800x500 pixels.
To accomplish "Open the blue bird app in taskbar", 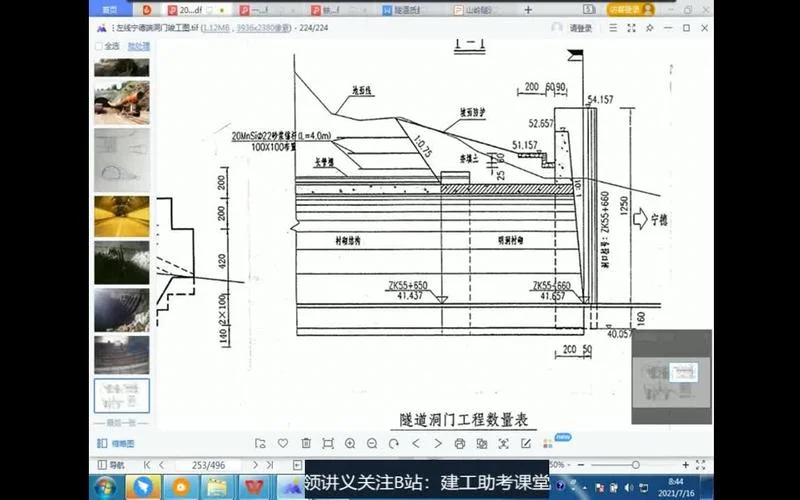I will (144, 487).
